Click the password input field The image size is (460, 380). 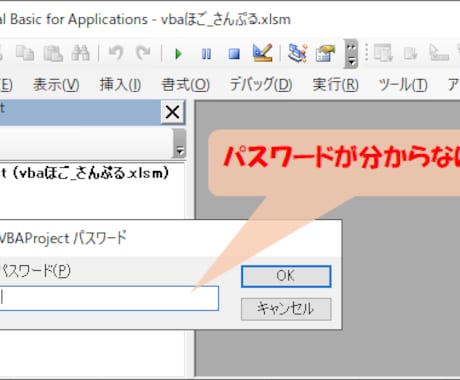pos(109,298)
